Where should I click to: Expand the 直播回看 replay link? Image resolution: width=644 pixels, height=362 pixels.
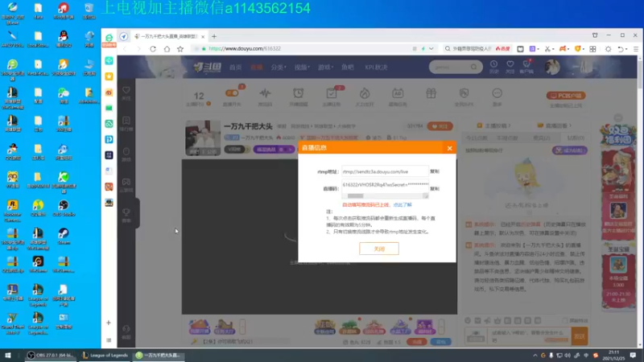coord(554,125)
